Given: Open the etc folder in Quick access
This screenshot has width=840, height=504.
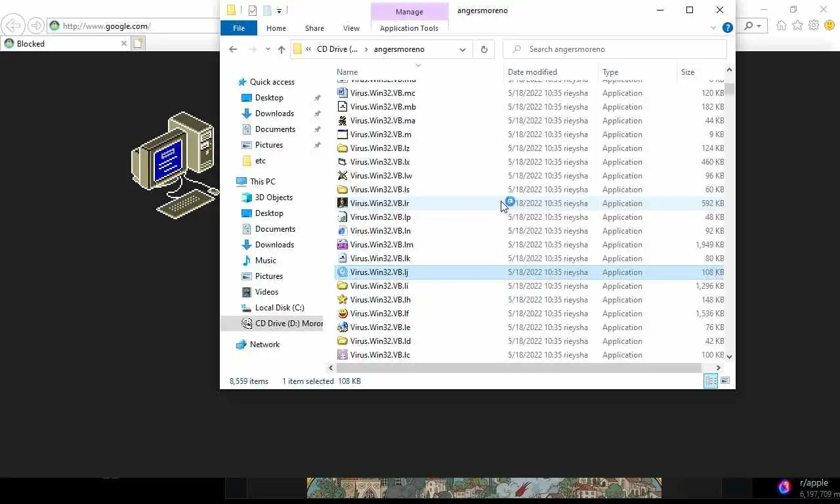Looking at the screenshot, I should 261,161.
